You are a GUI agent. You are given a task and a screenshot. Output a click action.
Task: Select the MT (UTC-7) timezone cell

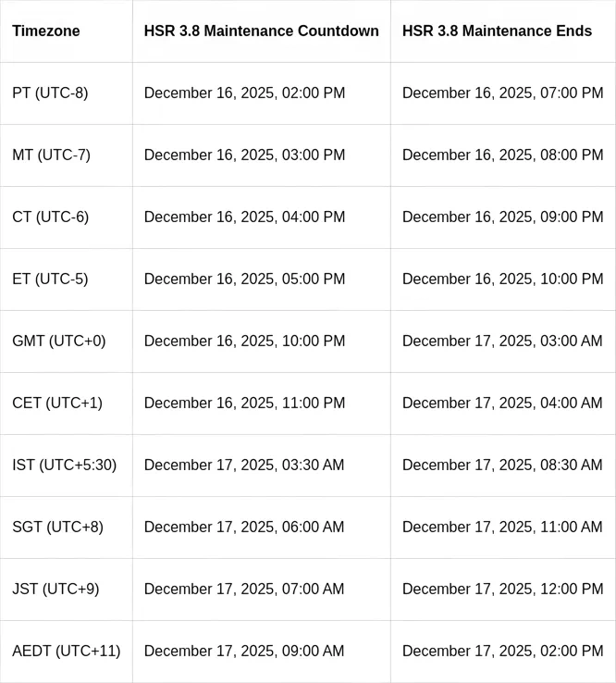click(x=52, y=155)
